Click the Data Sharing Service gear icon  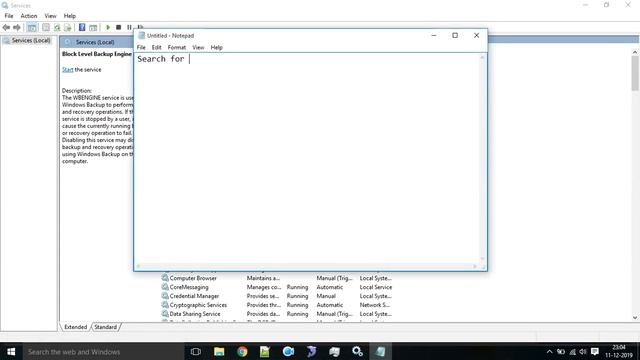coord(165,313)
